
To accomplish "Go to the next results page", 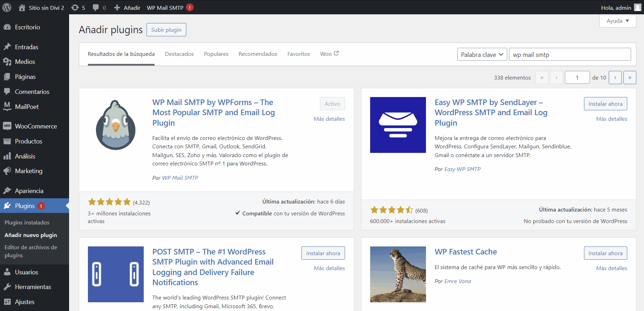I will pyautogui.click(x=615, y=77).
